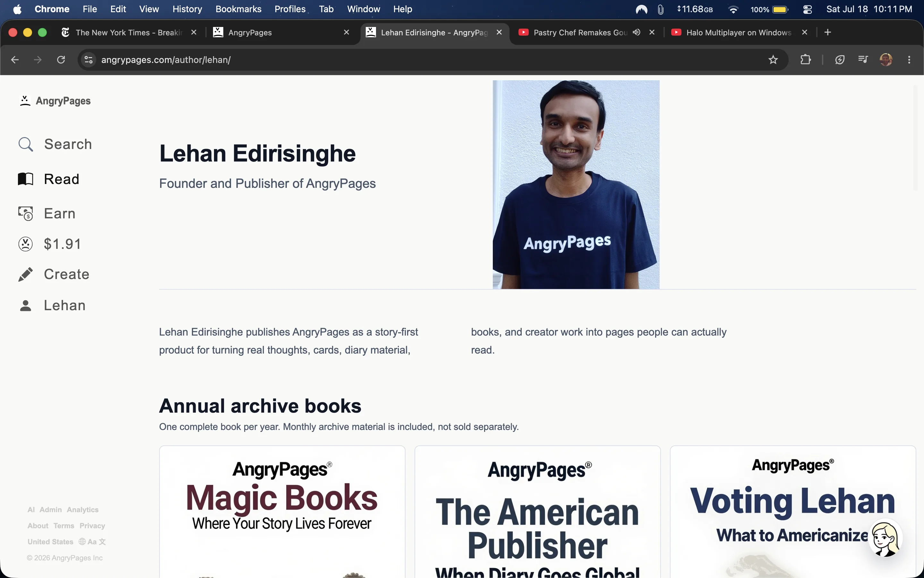This screenshot has width=924, height=578.
Task: Open the chat assistant avatar bubble
Action: 886,539
